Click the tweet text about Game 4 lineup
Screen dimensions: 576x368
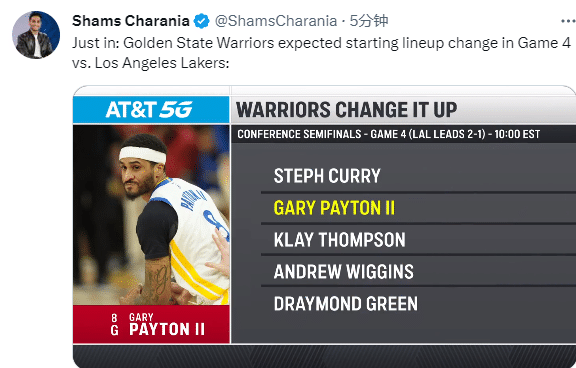coord(321,53)
